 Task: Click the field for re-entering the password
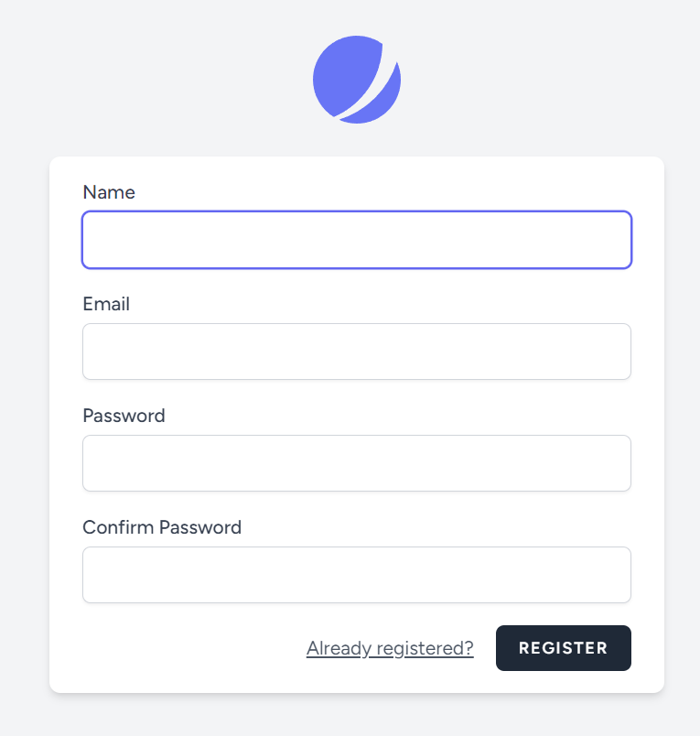click(357, 575)
